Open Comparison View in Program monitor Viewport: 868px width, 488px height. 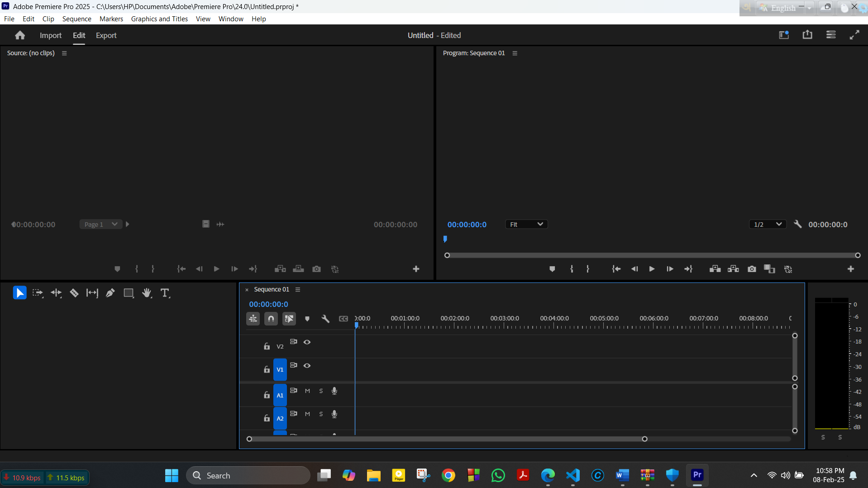(769, 269)
